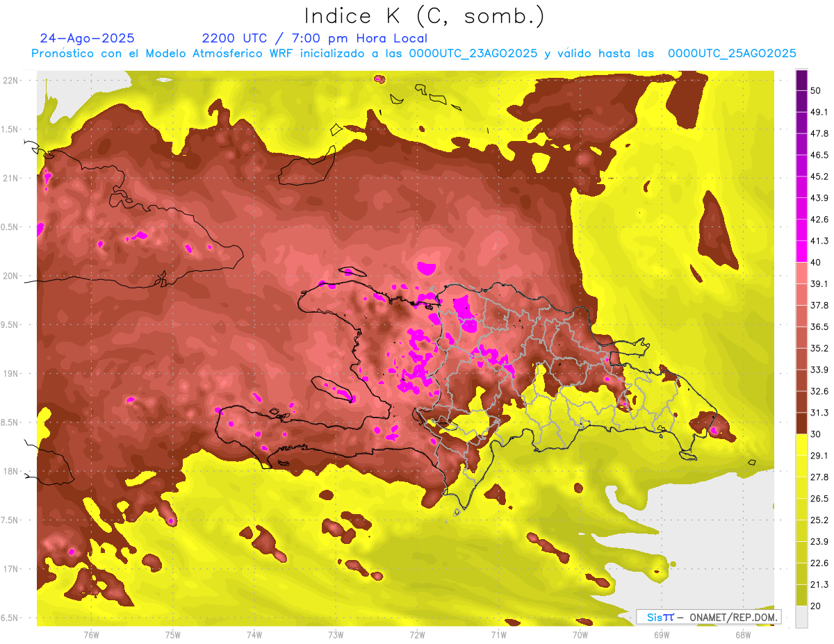The image size is (834, 644).
Task: Click the "2200 UTC / 7:00 pm Hora Local" time text
Action: (x=314, y=38)
